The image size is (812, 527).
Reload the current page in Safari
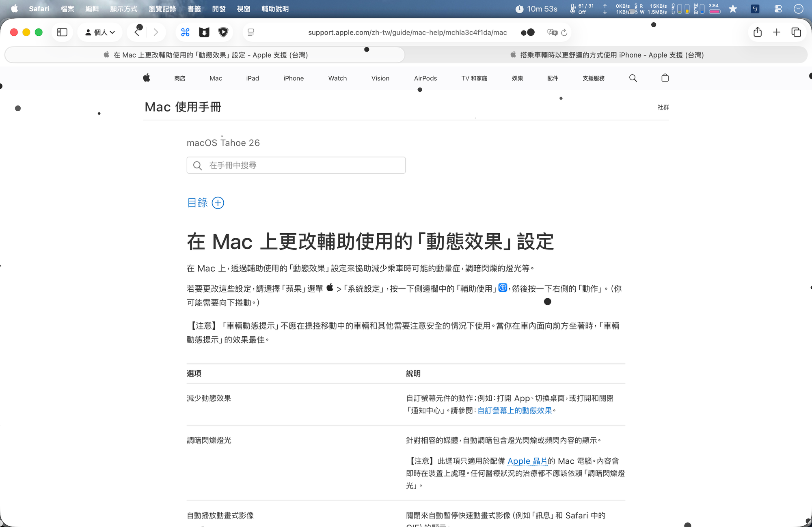coord(564,32)
